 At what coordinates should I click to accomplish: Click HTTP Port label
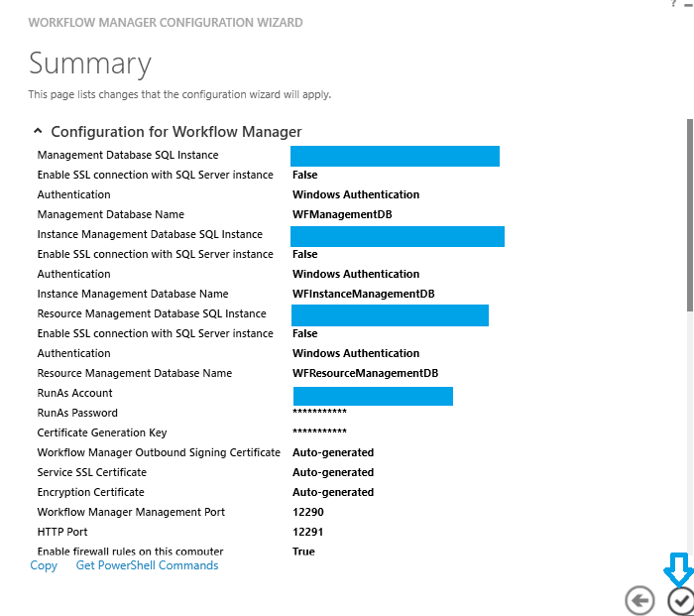click(x=62, y=532)
